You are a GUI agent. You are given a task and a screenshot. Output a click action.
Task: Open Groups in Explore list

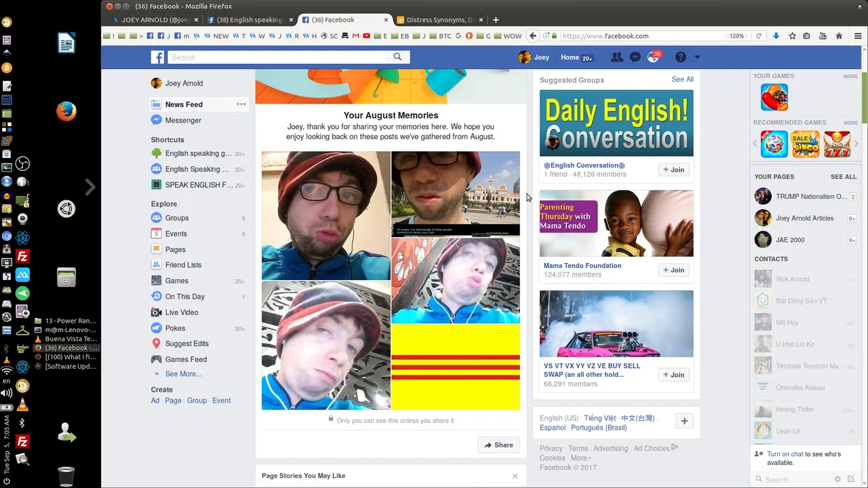coord(176,218)
